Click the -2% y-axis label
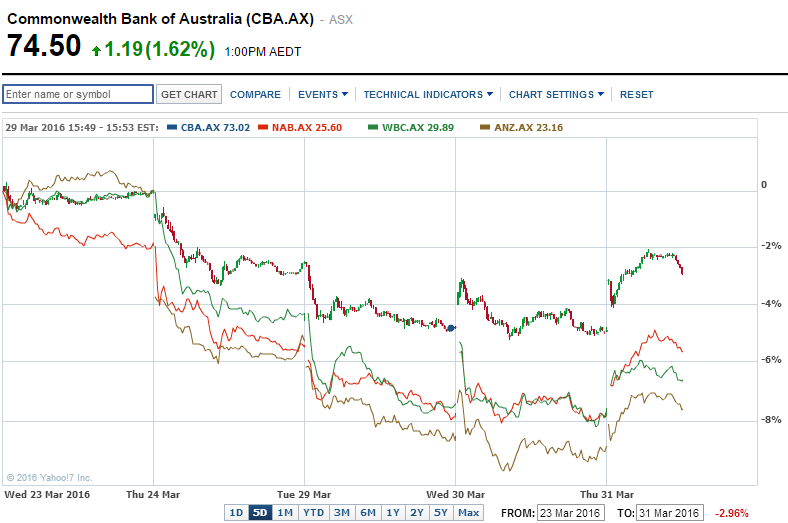788x523 pixels. (771, 246)
